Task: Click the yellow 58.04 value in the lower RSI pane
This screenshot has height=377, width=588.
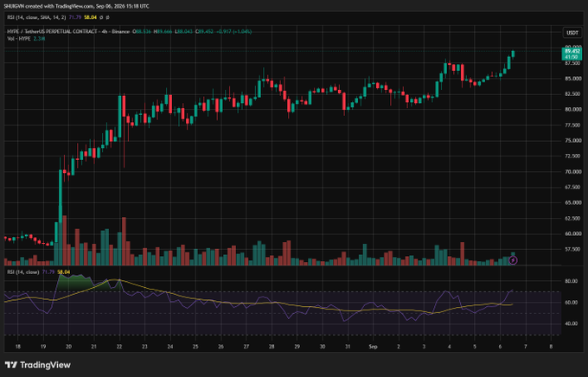Action: point(64,272)
